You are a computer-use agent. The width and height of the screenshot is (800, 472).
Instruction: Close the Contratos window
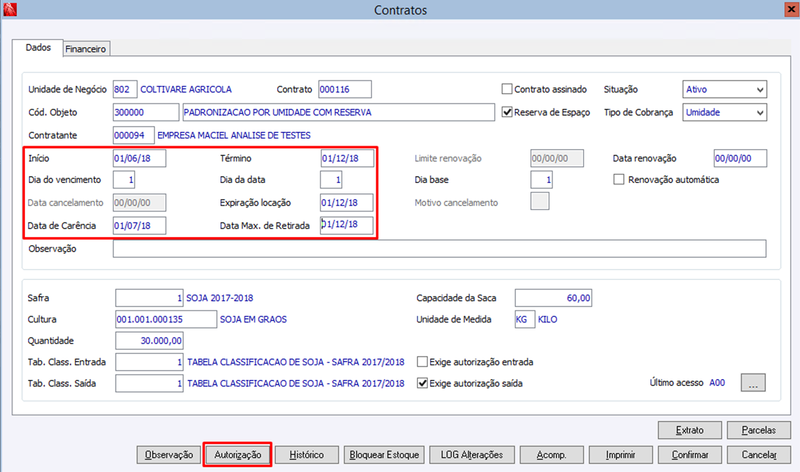point(791,9)
